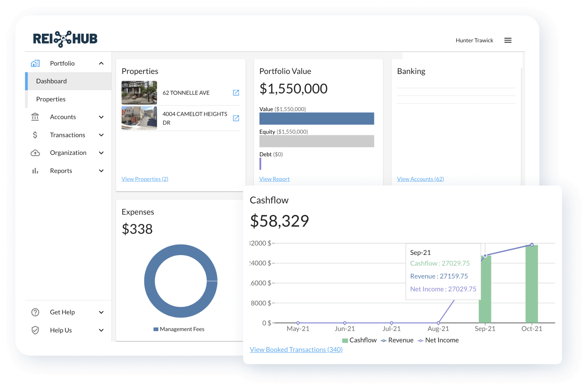Image resolution: width=588 pixels, height=390 pixels.
Task: Open Reports via the bar-chart icon
Action: [35, 171]
